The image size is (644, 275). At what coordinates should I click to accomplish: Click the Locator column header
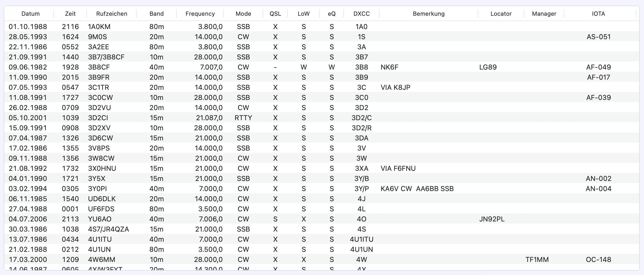[x=501, y=14]
